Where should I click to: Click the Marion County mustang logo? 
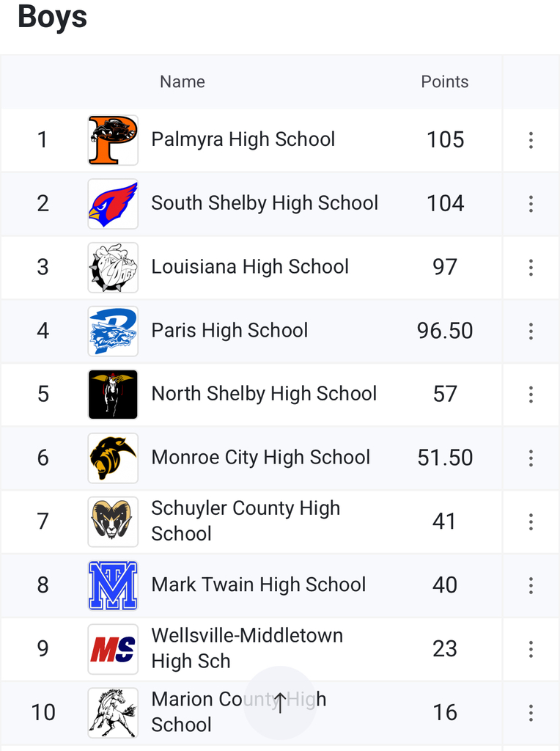pyautogui.click(x=113, y=712)
